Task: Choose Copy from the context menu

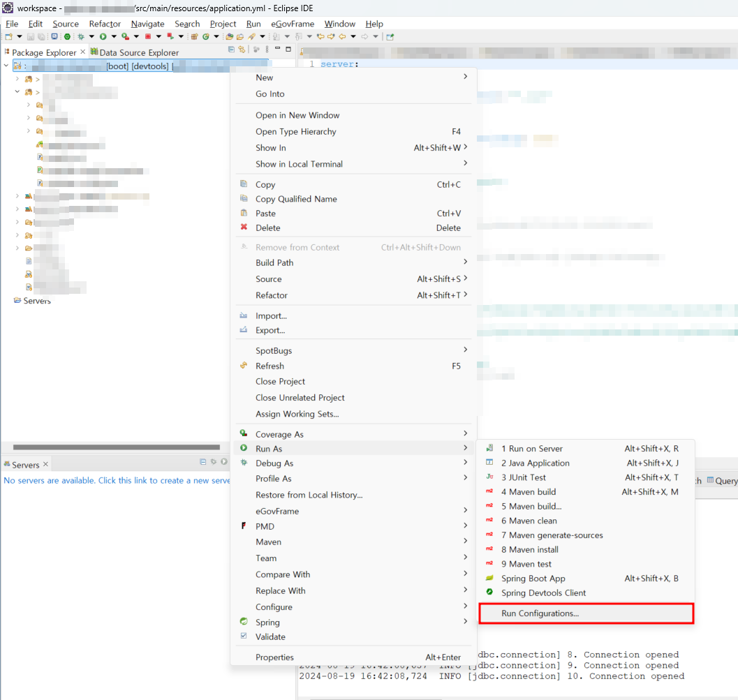Action: pyautogui.click(x=353, y=185)
